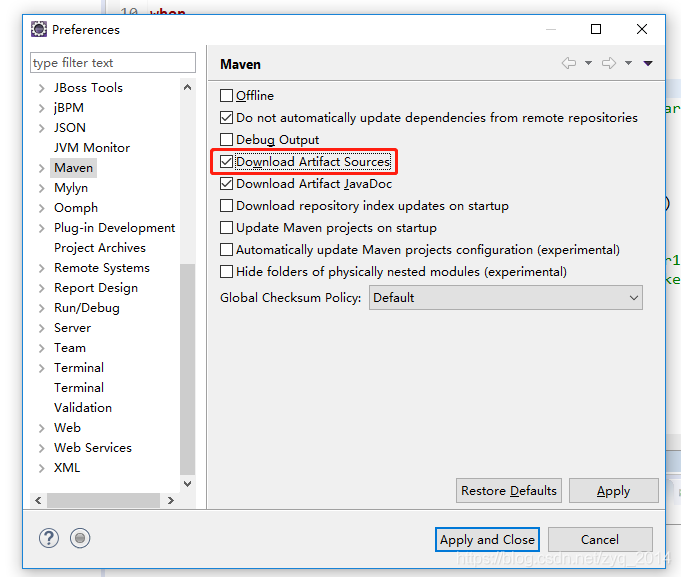Expand the Report Design node arrow
Screen dimensions: 681x577
(x=42, y=288)
